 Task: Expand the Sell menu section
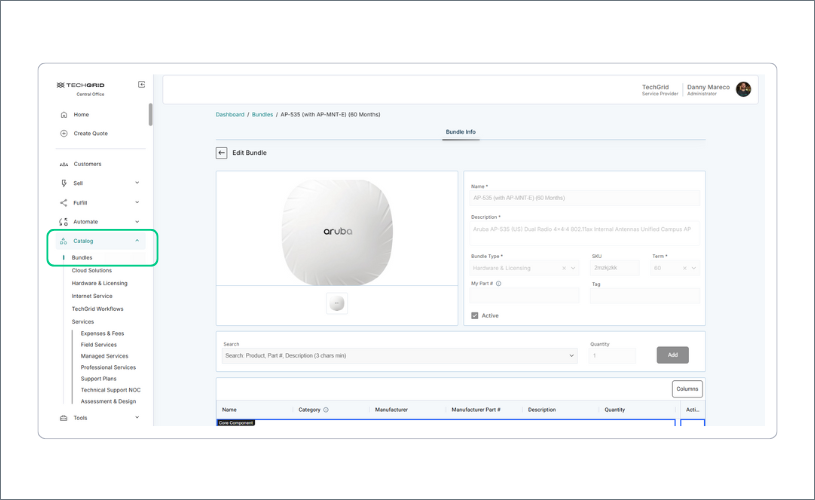137,183
